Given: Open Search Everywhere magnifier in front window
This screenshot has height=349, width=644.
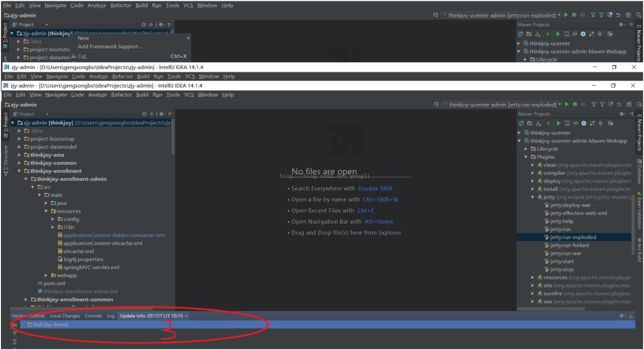Looking at the screenshot, I should [x=640, y=104].
